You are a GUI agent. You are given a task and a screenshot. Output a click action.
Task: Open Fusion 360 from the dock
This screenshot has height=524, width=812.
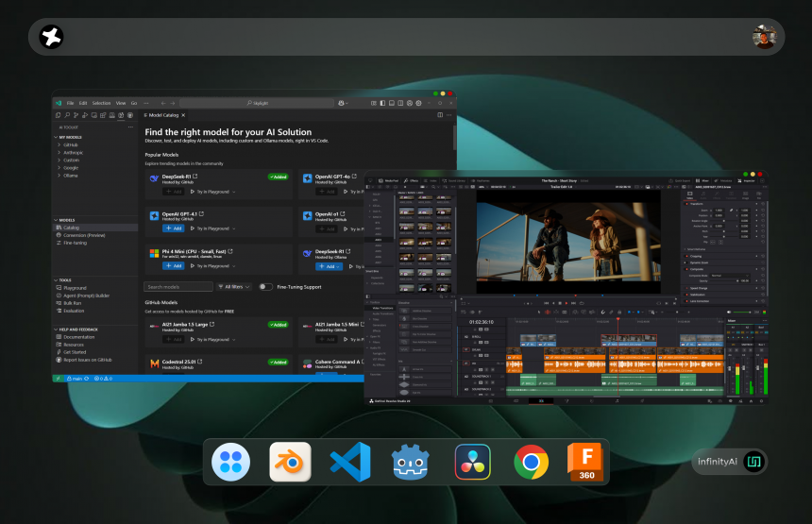(x=585, y=462)
